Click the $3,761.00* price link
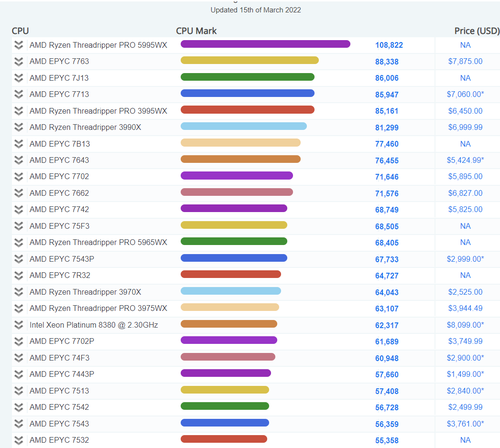The height and width of the screenshot is (448, 500). pyautogui.click(x=465, y=424)
